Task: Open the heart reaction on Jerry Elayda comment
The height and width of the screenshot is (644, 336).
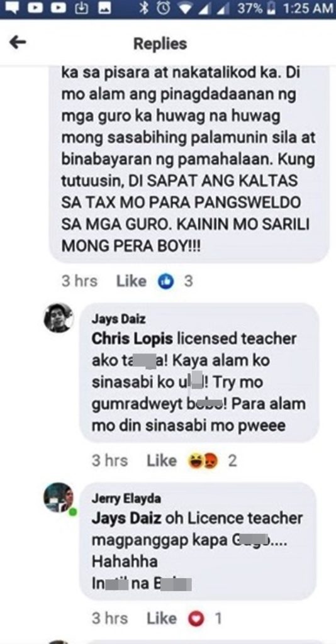Action: point(196,618)
